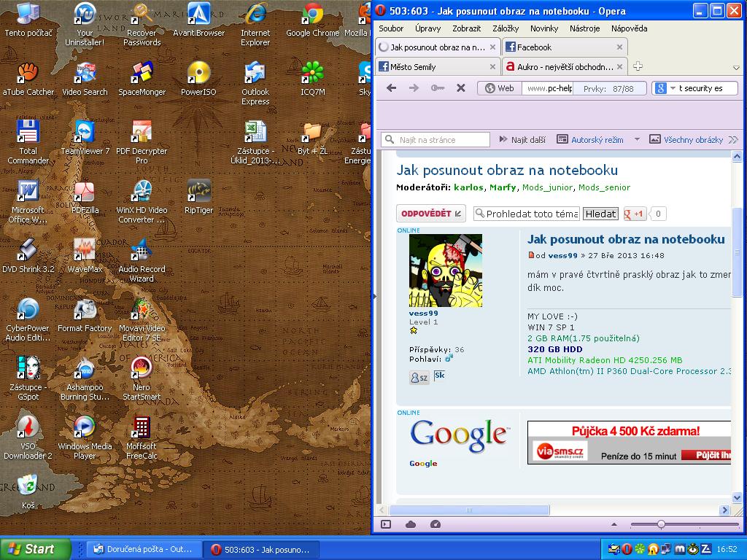Image resolution: width=747 pixels, height=560 pixels.
Task: Open Outlook Express desktop shortcut
Action: pos(255,84)
